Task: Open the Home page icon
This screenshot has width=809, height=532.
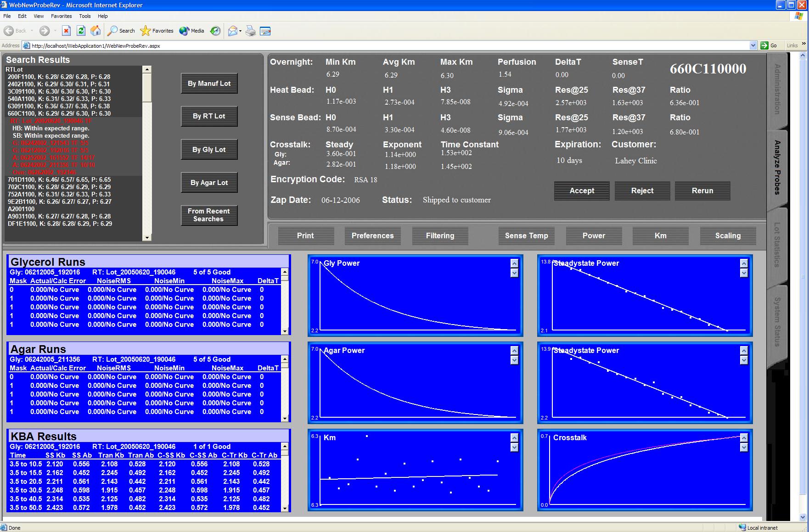Action: (96, 31)
